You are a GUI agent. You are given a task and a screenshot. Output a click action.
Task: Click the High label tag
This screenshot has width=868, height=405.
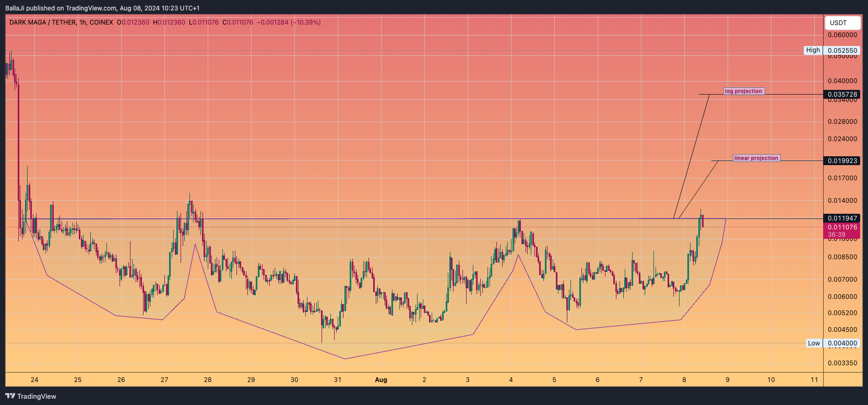click(x=813, y=51)
